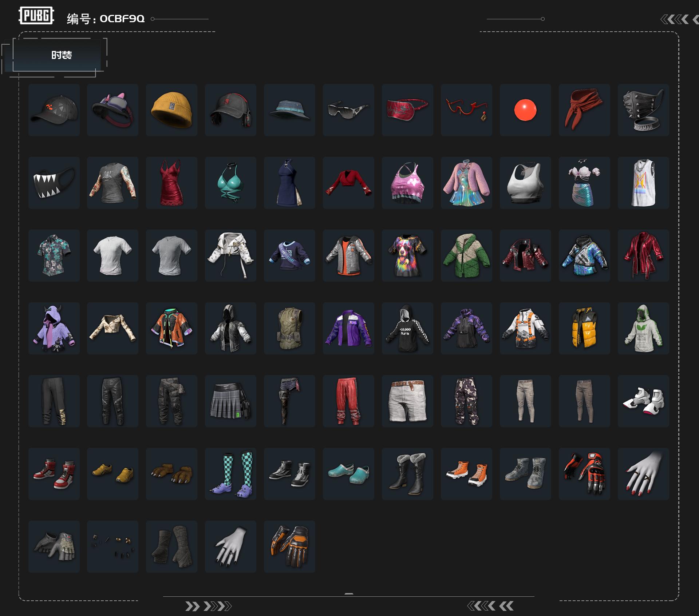Click the PUBG logo

pos(36,15)
